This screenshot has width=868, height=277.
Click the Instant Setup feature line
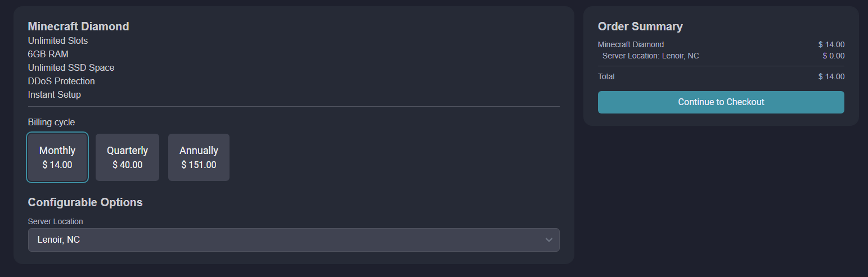(x=55, y=95)
